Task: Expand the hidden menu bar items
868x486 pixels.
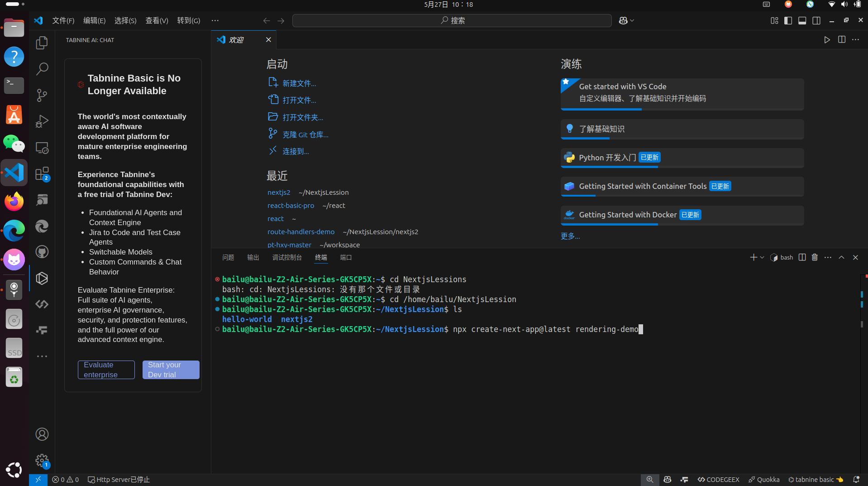Action: (215, 21)
